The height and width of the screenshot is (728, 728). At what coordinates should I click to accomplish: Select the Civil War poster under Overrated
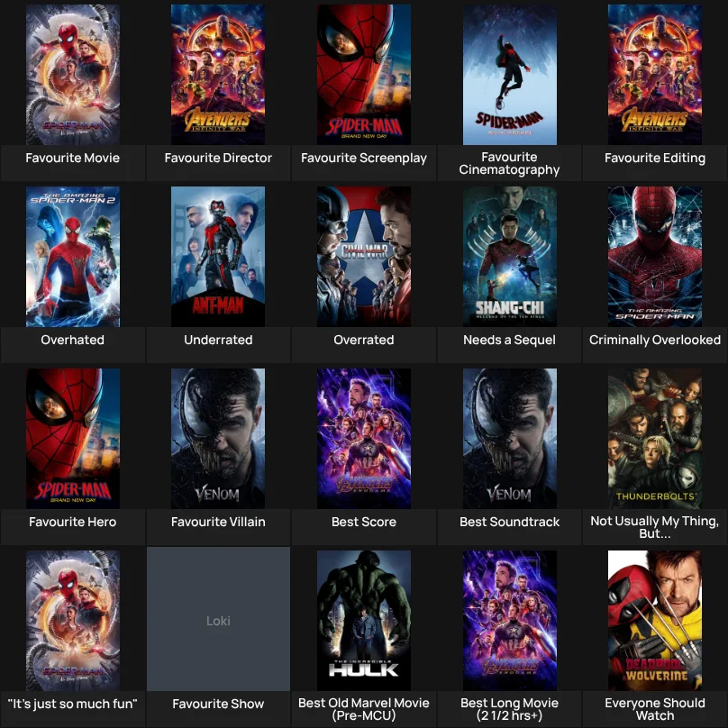364,257
